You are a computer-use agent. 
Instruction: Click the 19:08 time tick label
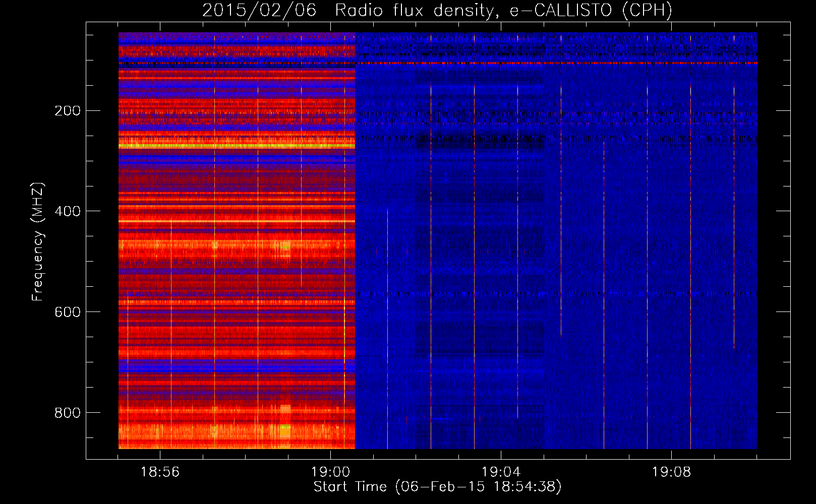[x=671, y=472]
